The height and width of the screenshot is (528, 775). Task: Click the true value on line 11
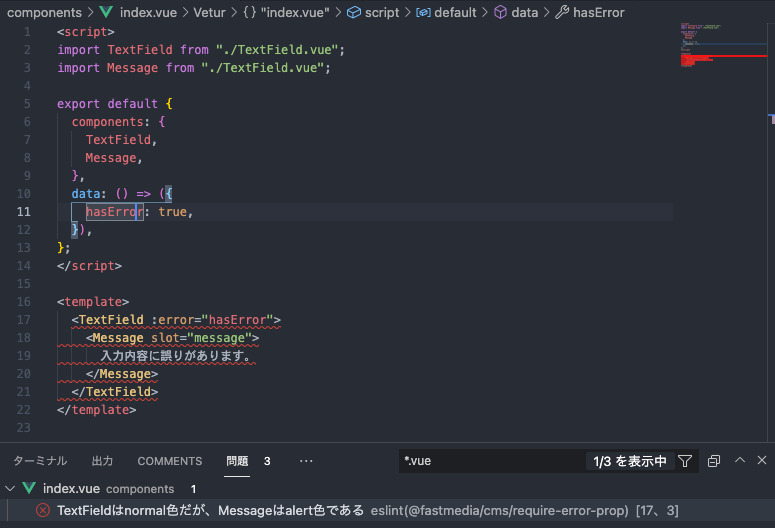(172, 212)
